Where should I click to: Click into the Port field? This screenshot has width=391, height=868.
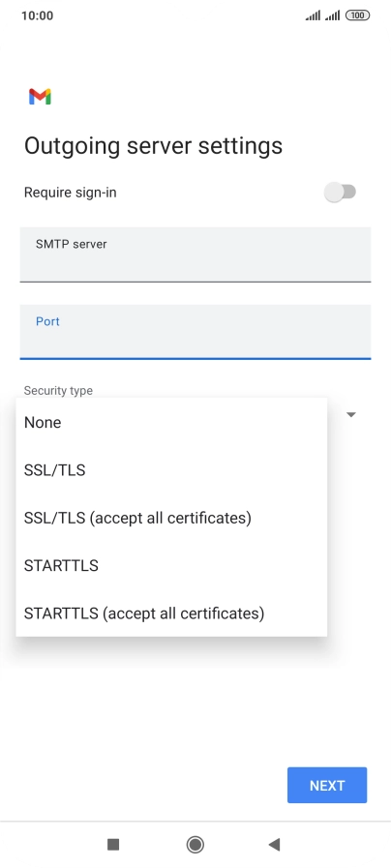click(195, 332)
